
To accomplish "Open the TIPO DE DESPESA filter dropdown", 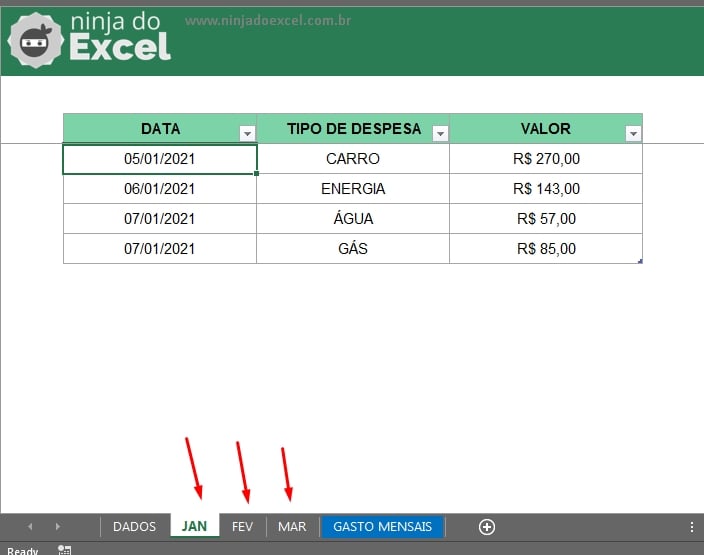I will point(440,133).
